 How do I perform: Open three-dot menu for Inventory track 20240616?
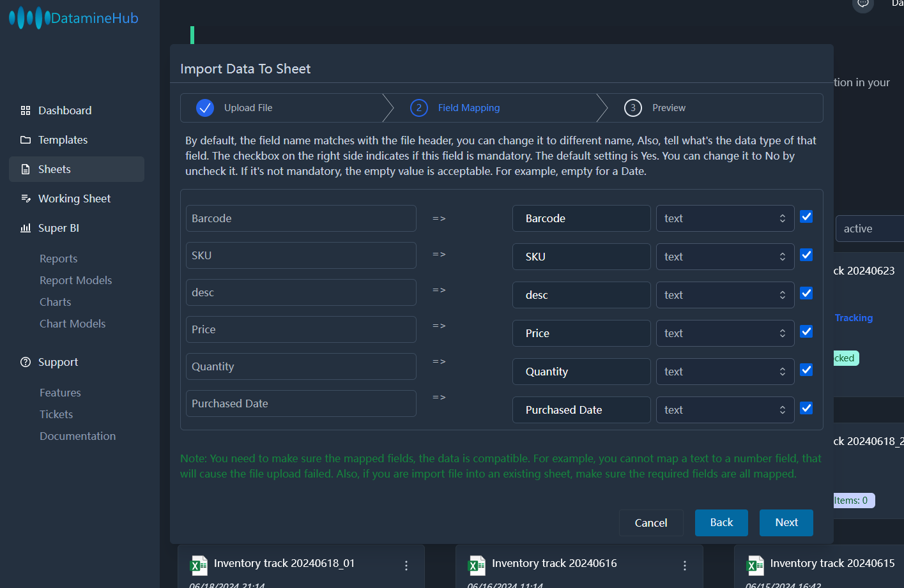coord(685,566)
